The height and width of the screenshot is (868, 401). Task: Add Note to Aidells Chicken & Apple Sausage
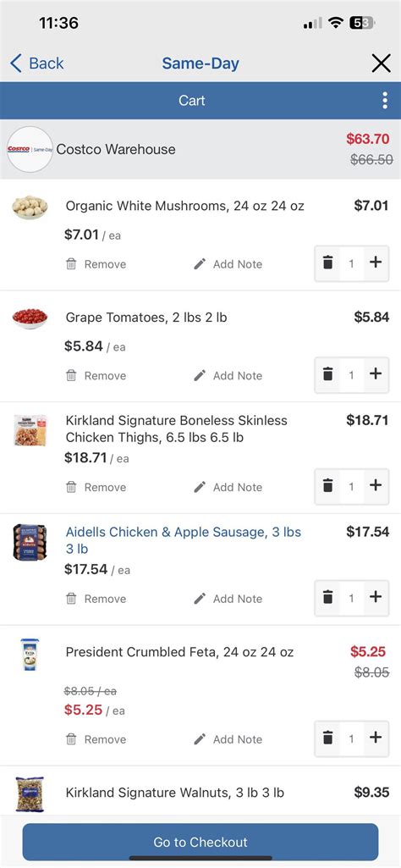(x=228, y=599)
